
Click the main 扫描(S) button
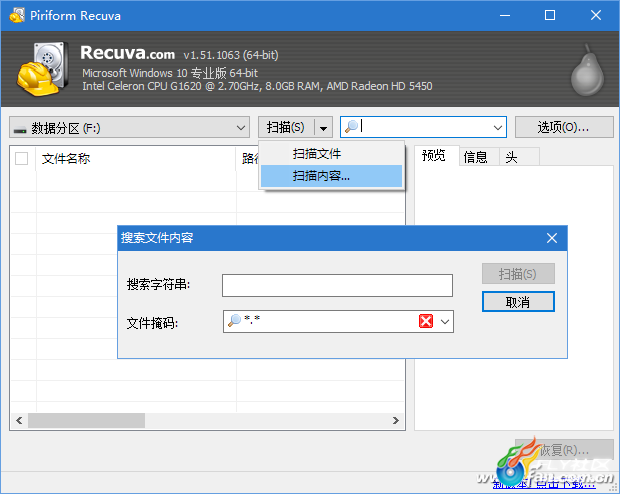[x=286, y=127]
